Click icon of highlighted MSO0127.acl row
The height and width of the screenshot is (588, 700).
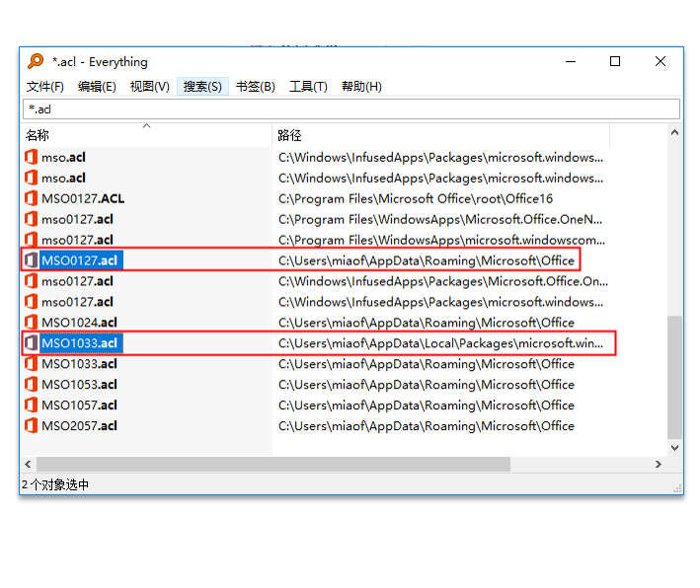point(31,260)
